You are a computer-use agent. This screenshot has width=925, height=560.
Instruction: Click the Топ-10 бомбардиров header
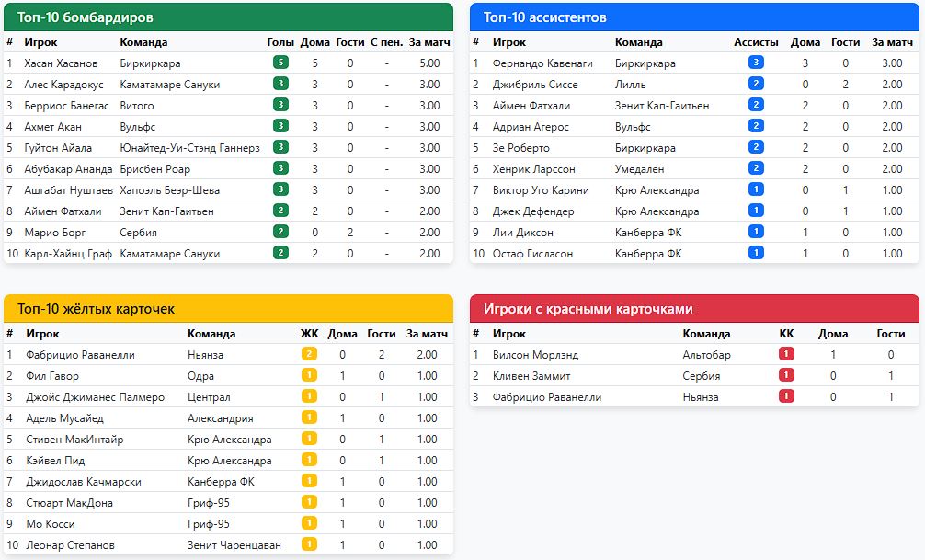pyautogui.click(x=86, y=17)
